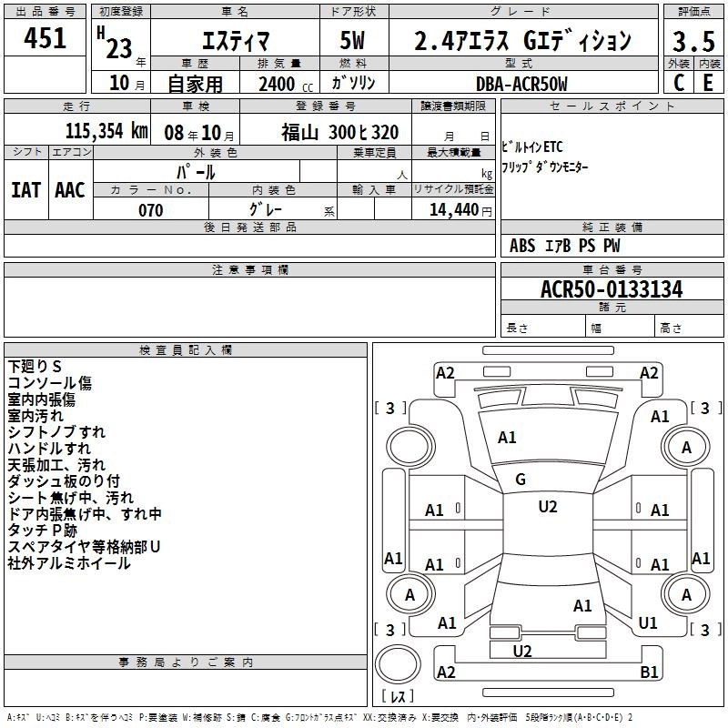The height and width of the screenshot is (728, 728).
Task: Click the レス box below the diagram
Action: (398, 698)
